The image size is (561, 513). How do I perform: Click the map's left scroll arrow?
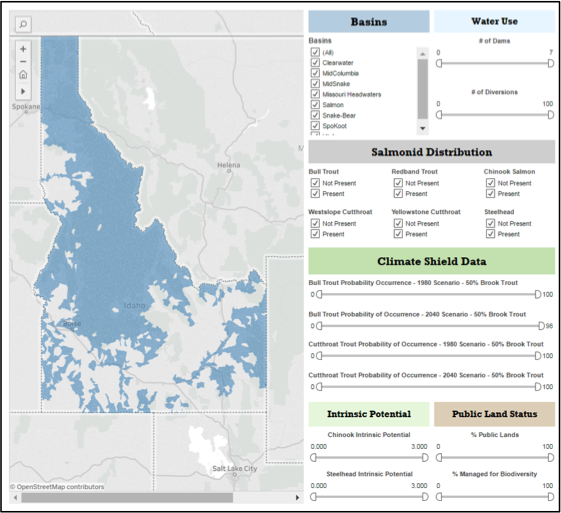click(x=15, y=498)
